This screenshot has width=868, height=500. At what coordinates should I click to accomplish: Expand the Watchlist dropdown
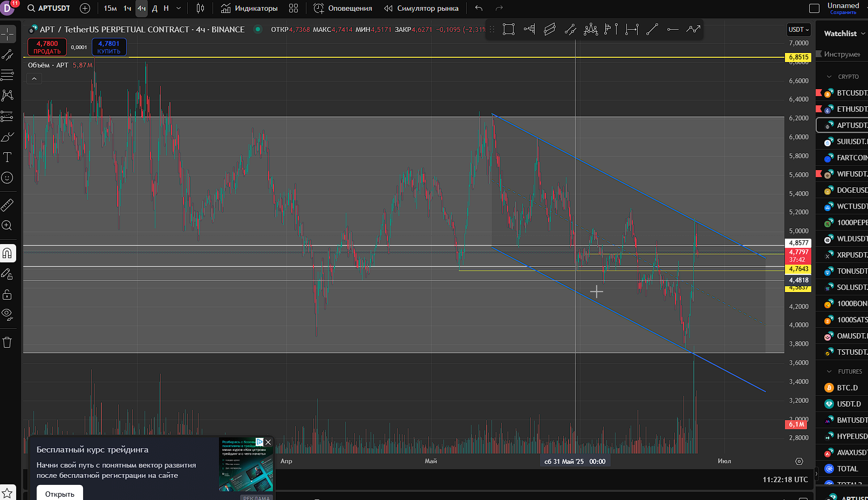tap(844, 33)
